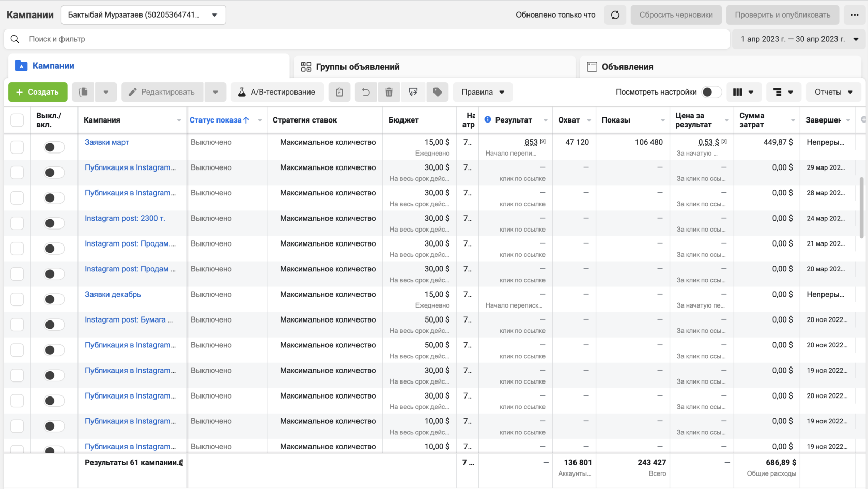Click the search magnifier icon
This screenshot has height=489, width=868.
(x=15, y=39)
